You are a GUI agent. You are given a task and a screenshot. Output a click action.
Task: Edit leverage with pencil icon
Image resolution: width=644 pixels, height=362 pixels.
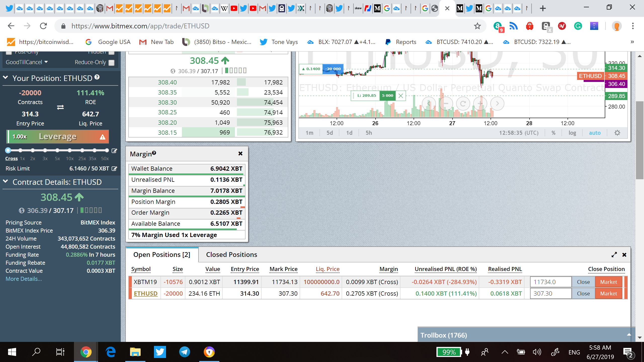pos(114,151)
